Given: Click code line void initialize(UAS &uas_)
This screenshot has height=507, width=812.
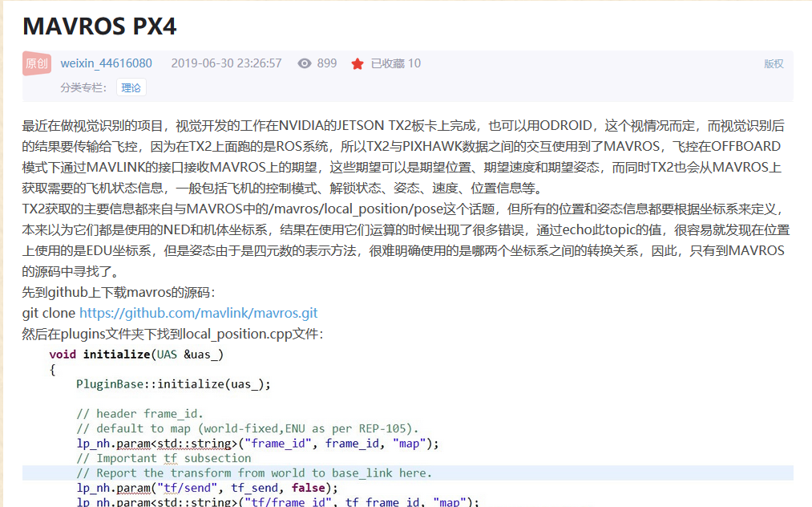Looking at the screenshot, I should (x=136, y=355).
